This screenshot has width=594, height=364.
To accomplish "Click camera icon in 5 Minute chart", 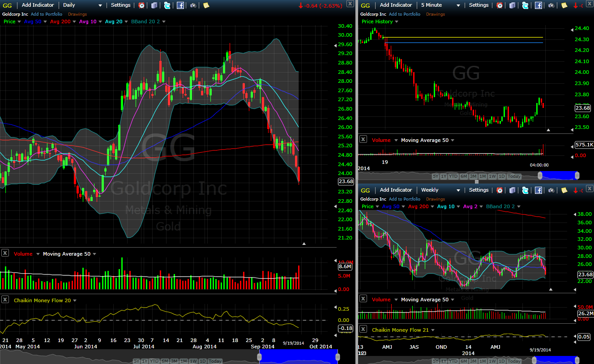I will 551,5.
